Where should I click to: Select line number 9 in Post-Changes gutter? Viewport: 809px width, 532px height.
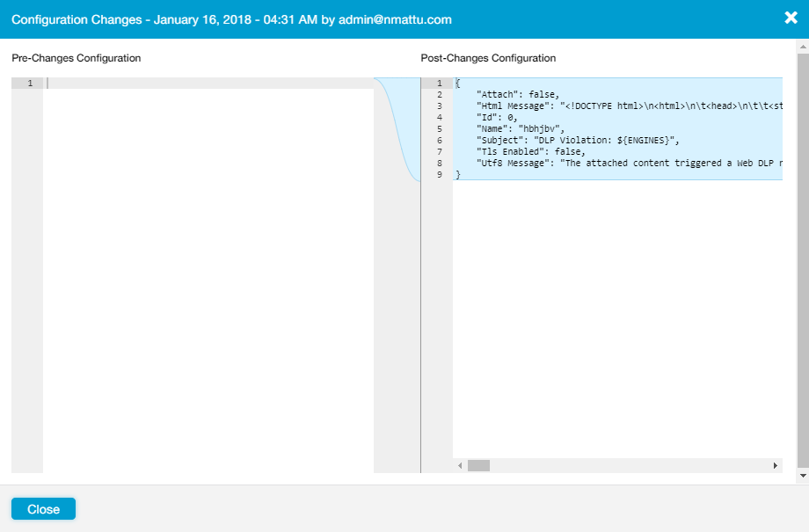tap(439, 175)
